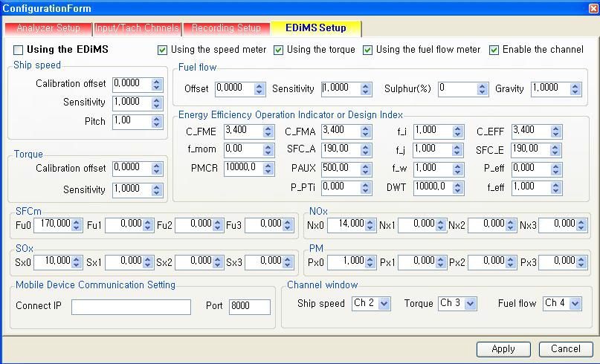Enable the Using the EDiMS checkbox
600x364 pixels.
pyautogui.click(x=19, y=50)
